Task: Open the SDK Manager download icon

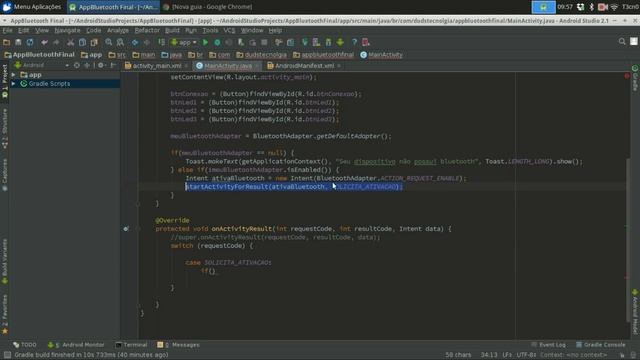Action: [340, 42]
